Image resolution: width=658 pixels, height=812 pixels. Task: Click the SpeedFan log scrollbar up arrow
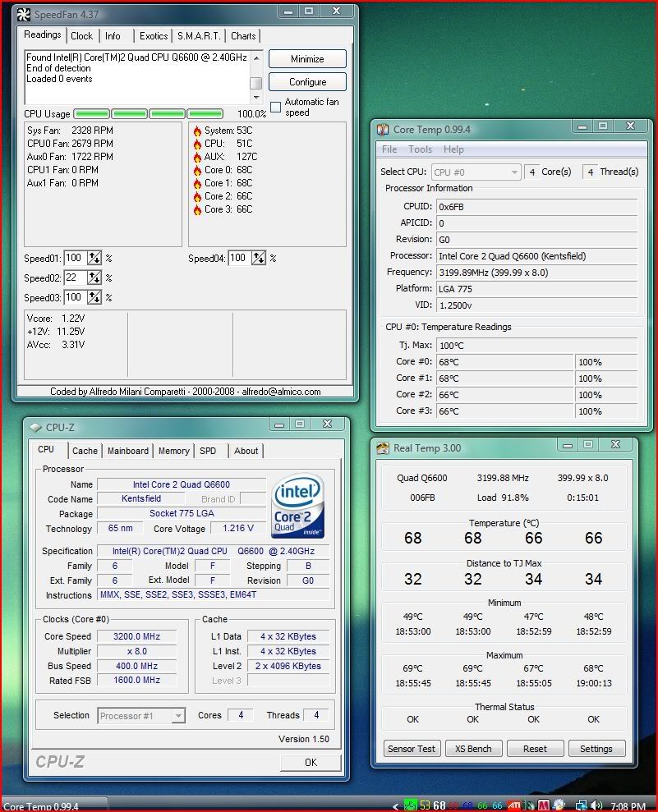click(256, 57)
